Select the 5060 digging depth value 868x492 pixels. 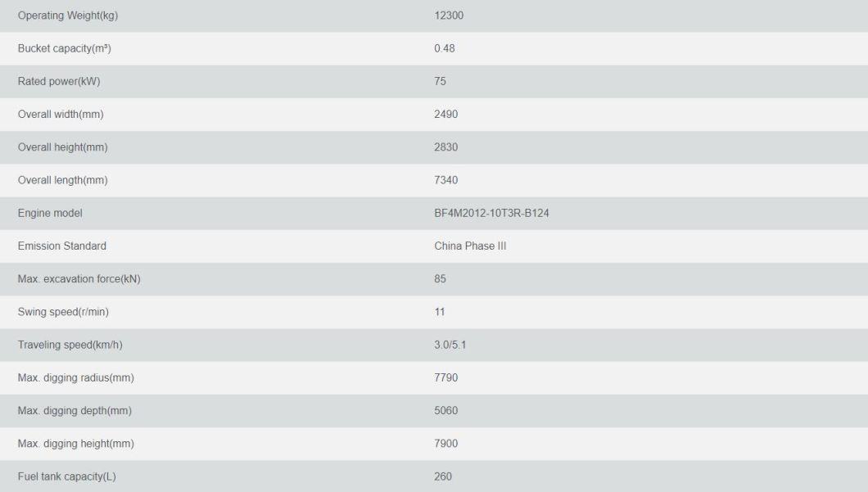pyautogui.click(x=445, y=411)
